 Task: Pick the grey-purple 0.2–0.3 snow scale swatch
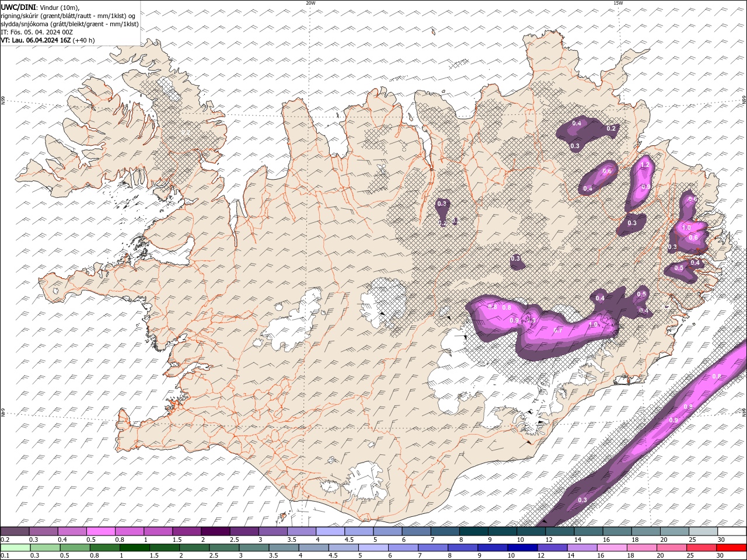pyautogui.click(x=15, y=531)
